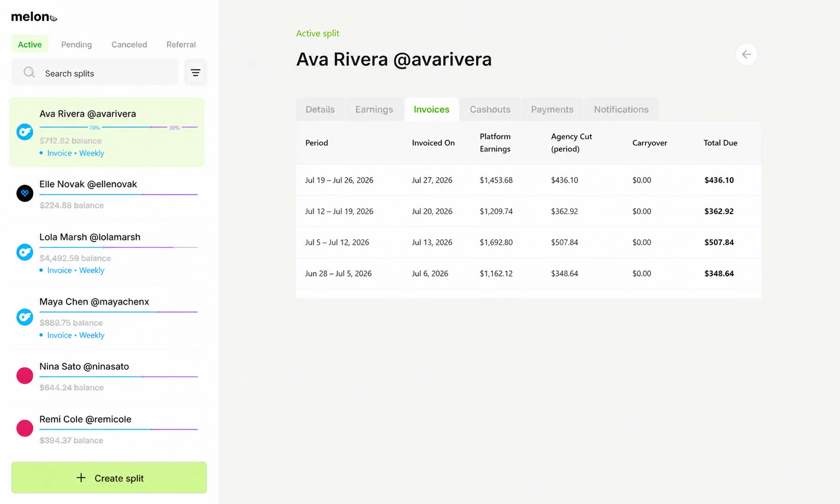Click invoiced date Jul 6, 2026
This screenshot has height=504, width=840.
430,273
